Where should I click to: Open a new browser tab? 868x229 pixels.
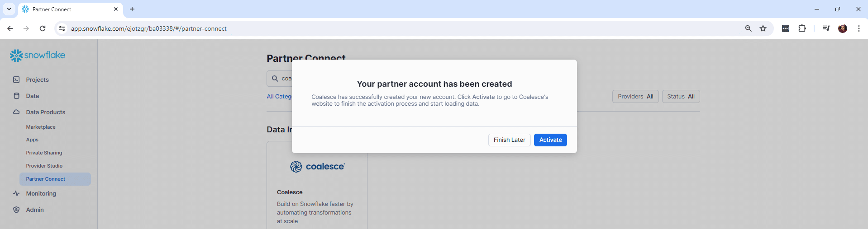point(132,9)
